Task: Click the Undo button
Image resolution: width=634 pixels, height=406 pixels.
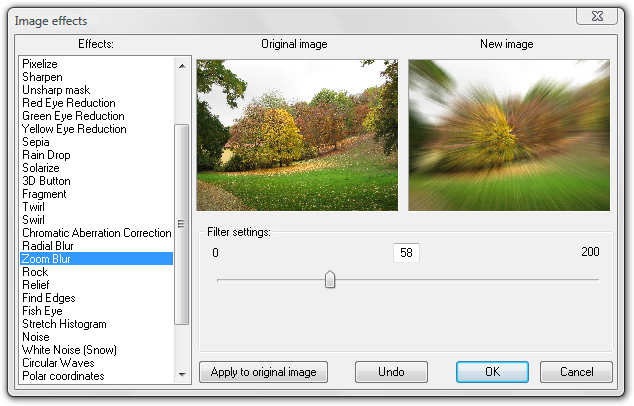Action: click(x=391, y=372)
